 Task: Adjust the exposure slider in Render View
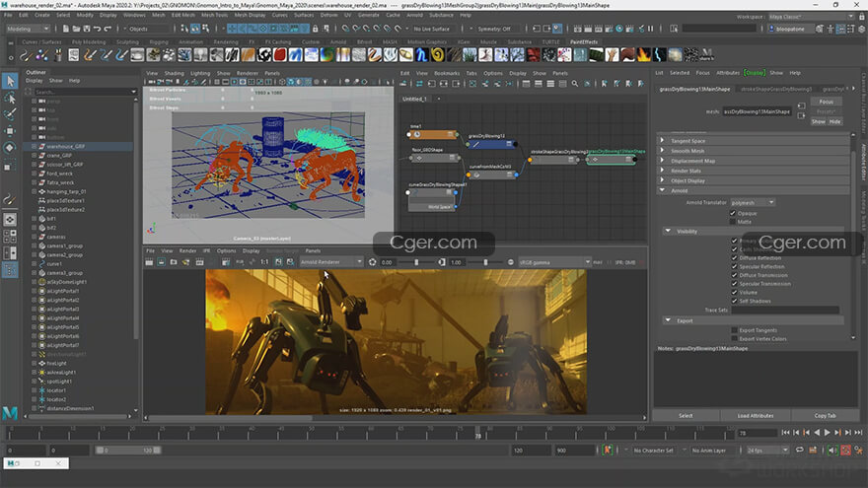(x=416, y=262)
